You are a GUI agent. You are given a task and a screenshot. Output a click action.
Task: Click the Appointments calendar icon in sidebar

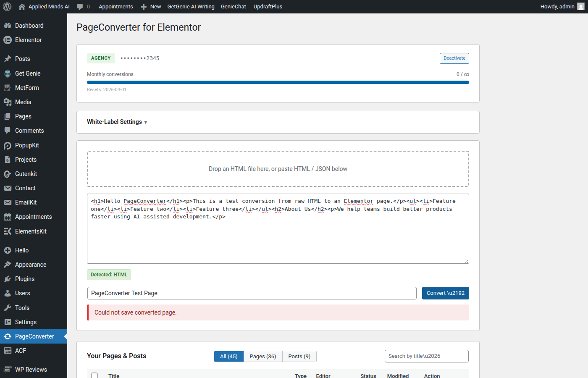click(8, 217)
